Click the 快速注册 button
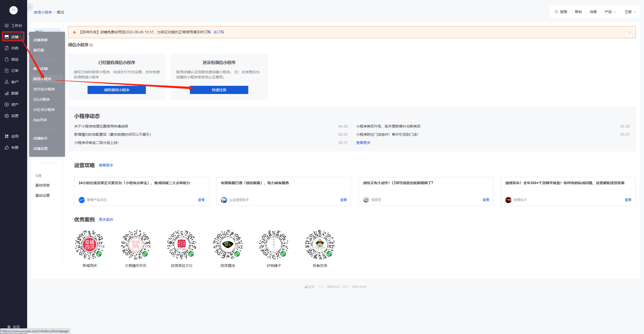Viewport: 644px width, 334px height. pos(219,90)
